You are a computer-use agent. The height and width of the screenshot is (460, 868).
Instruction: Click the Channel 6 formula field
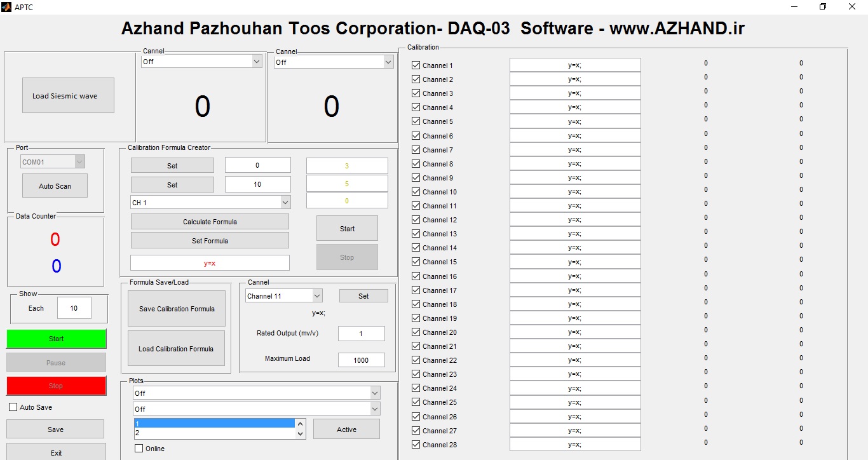tap(575, 135)
